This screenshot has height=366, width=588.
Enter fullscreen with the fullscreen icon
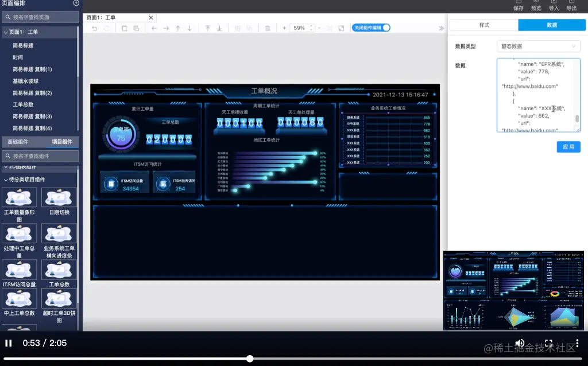(x=548, y=343)
